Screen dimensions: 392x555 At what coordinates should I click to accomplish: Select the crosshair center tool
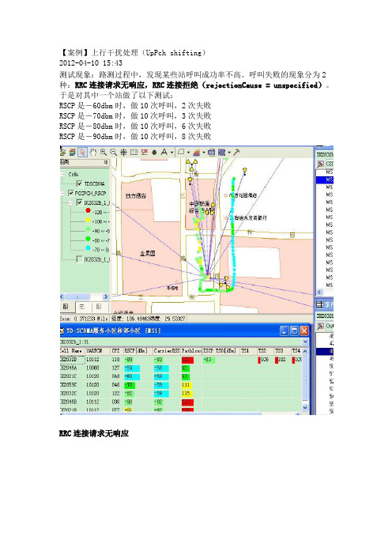pos(123,153)
